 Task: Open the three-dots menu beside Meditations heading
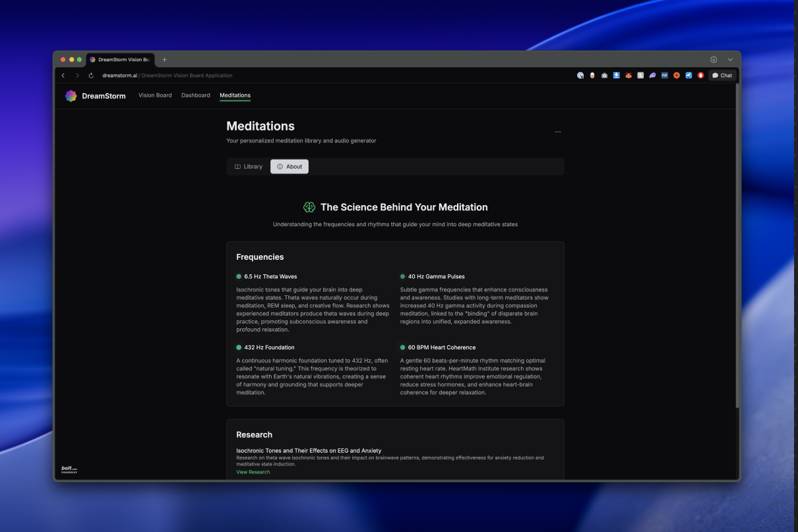point(558,132)
